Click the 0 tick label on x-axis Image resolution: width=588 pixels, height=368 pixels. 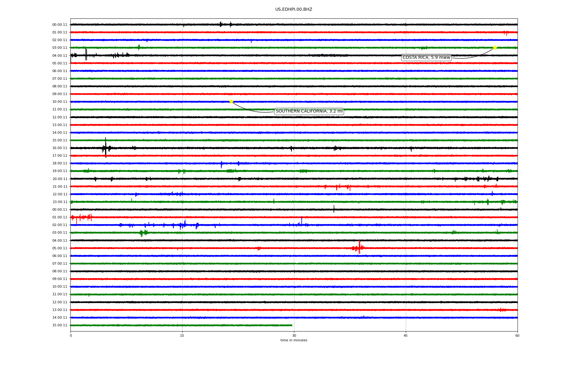[x=71, y=335]
